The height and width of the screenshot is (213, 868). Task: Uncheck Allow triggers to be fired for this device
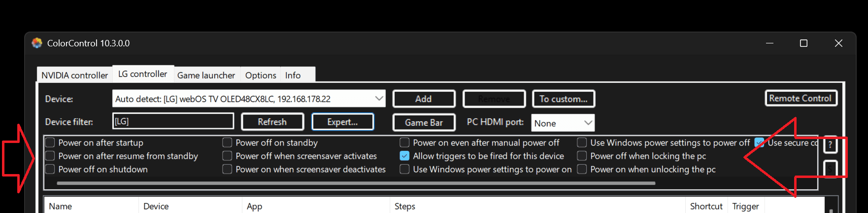coord(404,156)
